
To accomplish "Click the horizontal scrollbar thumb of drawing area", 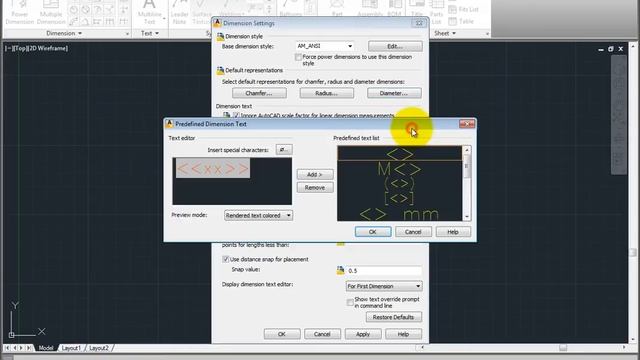I will (563, 348).
